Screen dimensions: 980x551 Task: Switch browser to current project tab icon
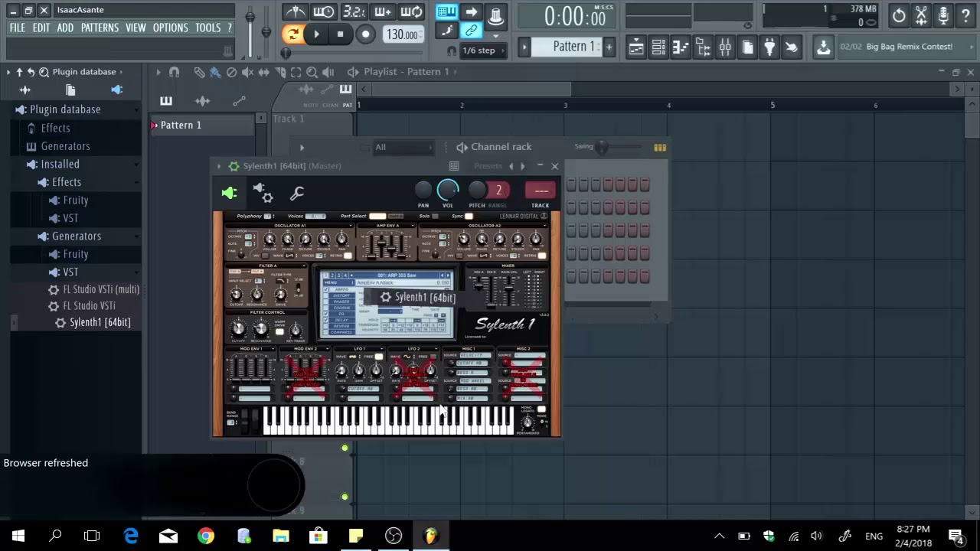pos(70,90)
